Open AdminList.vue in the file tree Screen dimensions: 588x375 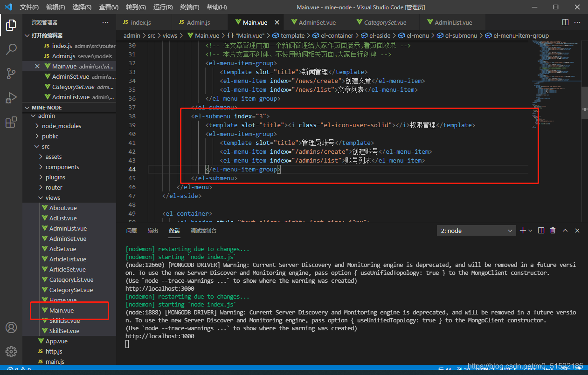(68, 228)
